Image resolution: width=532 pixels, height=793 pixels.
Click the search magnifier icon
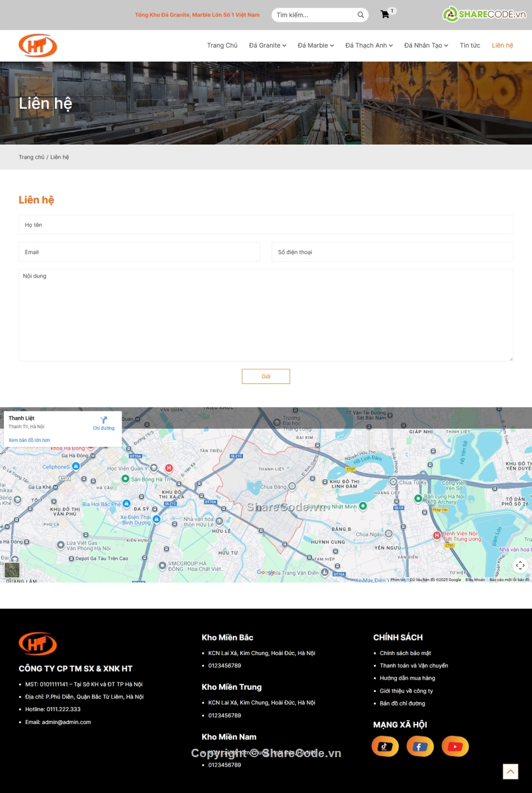coord(360,15)
